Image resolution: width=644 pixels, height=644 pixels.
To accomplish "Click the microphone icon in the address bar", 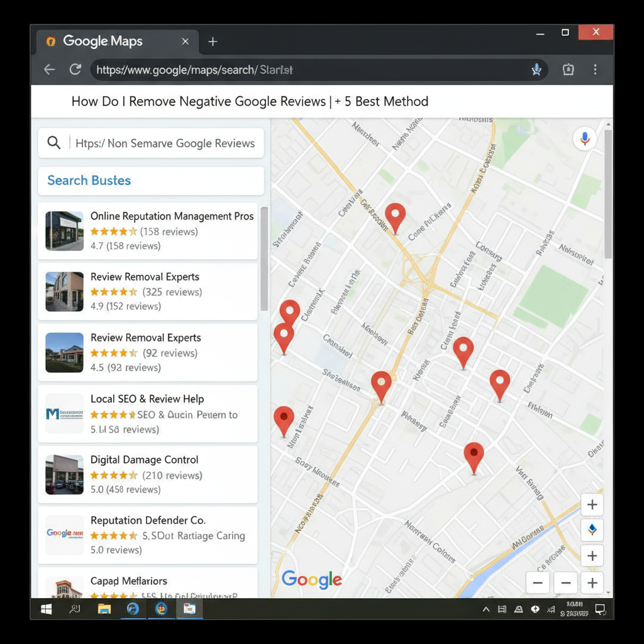I will tap(536, 69).
